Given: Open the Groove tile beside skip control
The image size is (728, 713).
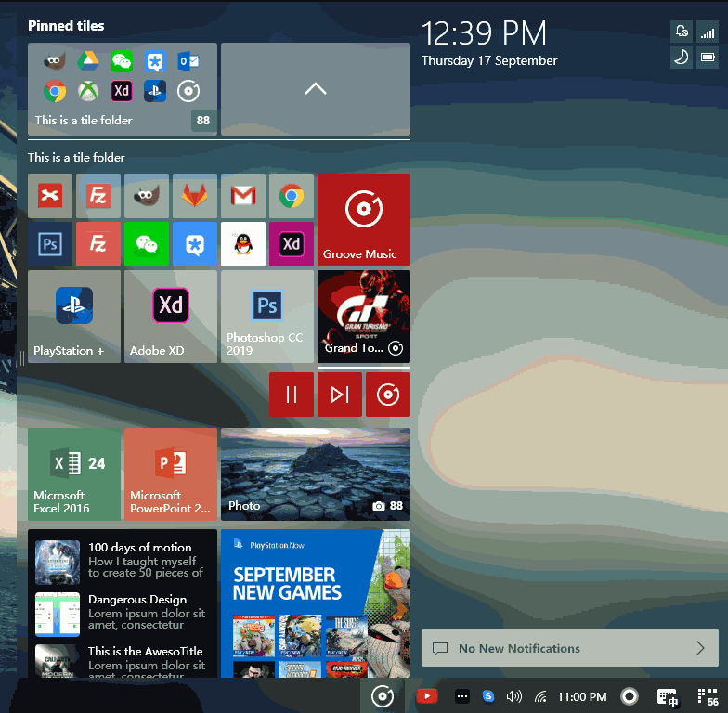Looking at the screenshot, I should [388, 395].
